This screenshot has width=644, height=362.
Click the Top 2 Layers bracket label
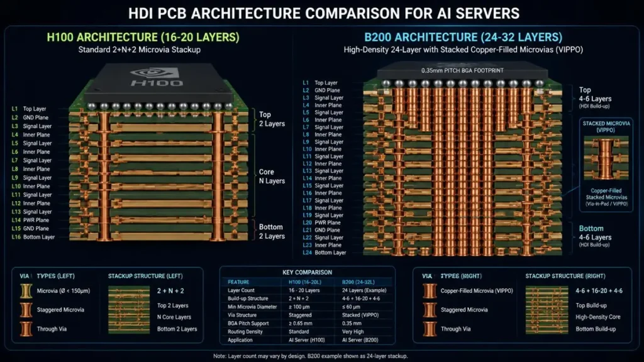[272, 119]
